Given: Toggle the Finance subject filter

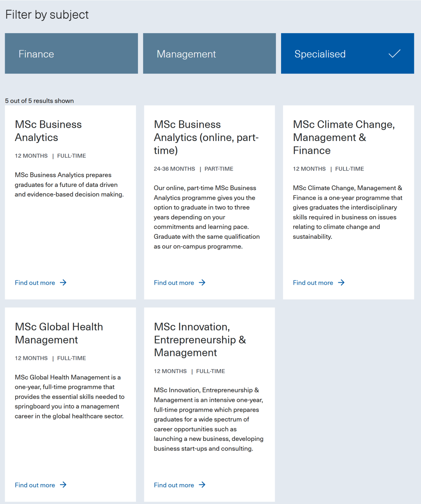Looking at the screenshot, I should point(71,54).
